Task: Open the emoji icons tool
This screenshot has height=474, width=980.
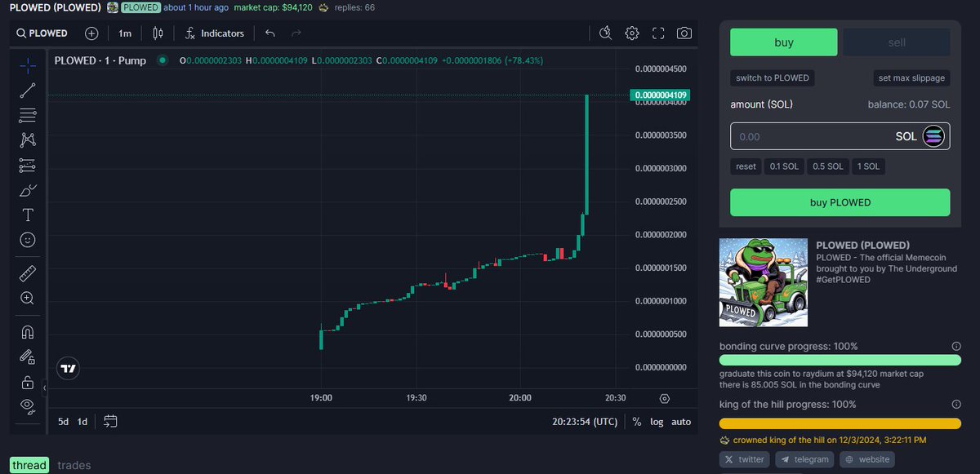Action: pyautogui.click(x=27, y=240)
